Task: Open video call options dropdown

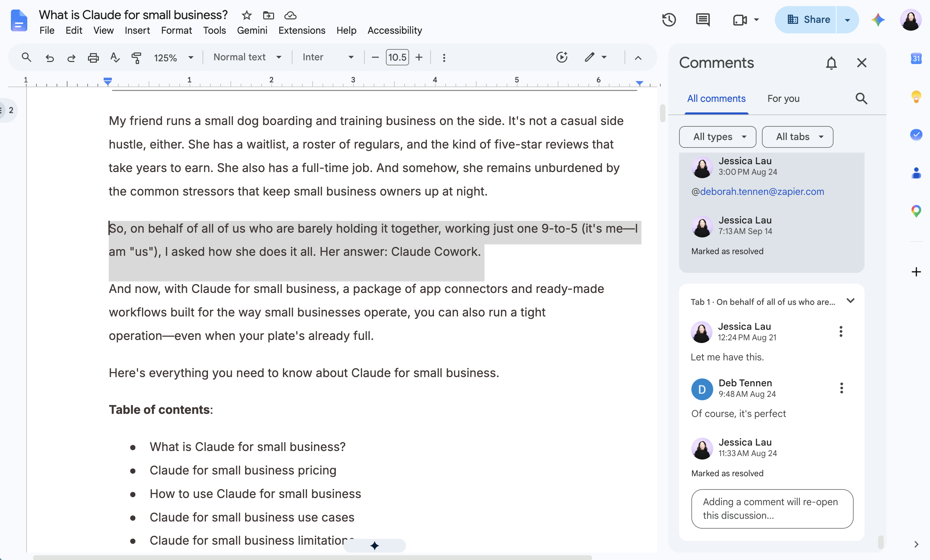Action: tap(756, 20)
